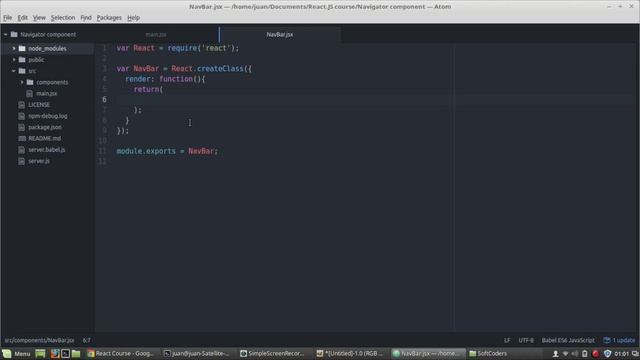This screenshot has height=360, width=640.
Task: Open the Selection menu
Action: point(63,18)
